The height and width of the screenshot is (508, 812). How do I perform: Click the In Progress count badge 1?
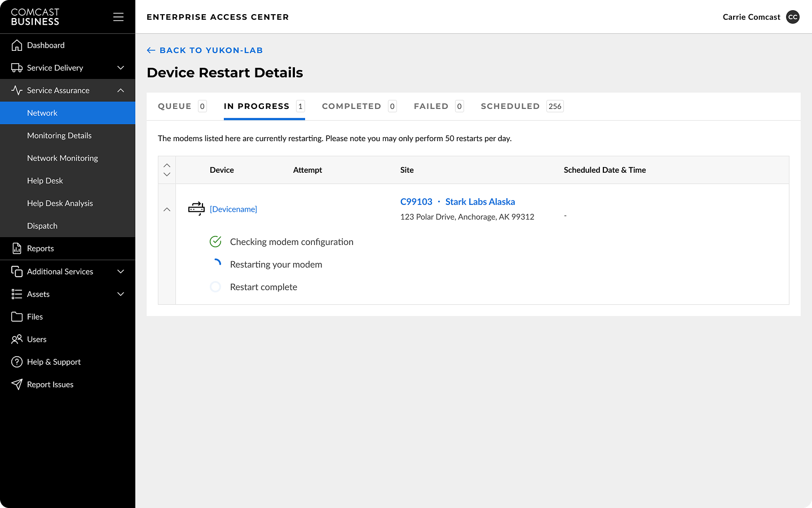coord(301,106)
